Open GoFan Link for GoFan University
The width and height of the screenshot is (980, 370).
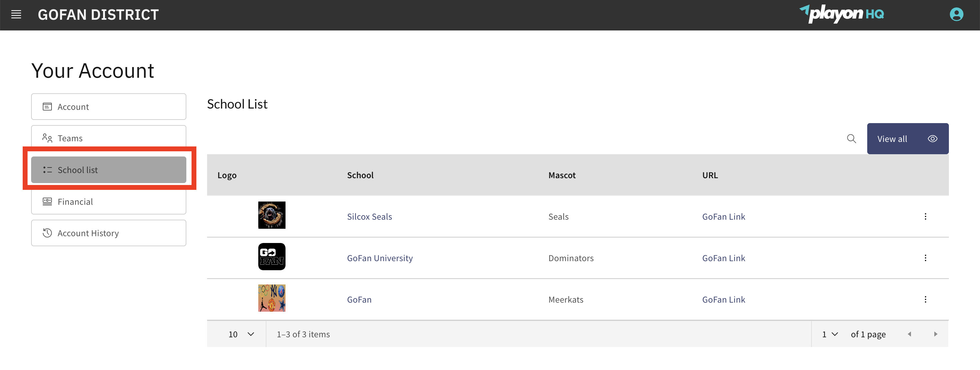click(723, 258)
